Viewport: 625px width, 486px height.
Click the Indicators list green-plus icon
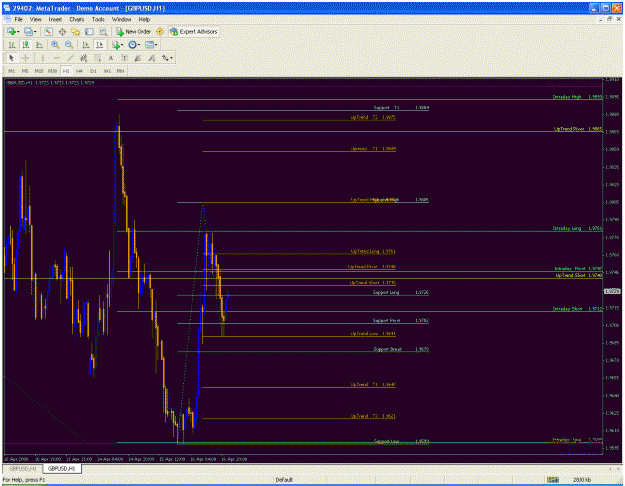coord(116,45)
